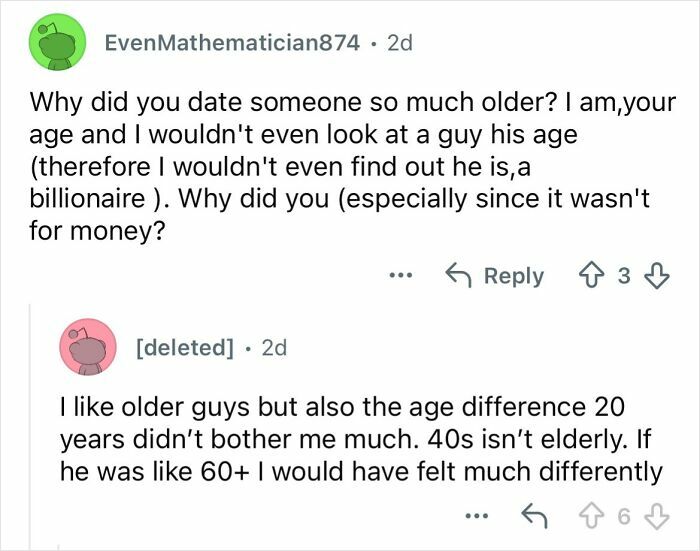Image resolution: width=700 pixels, height=551 pixels.
Task: Click the vote score 3 on the first comment
Action: pyautogui.click(x=622, y=276)
